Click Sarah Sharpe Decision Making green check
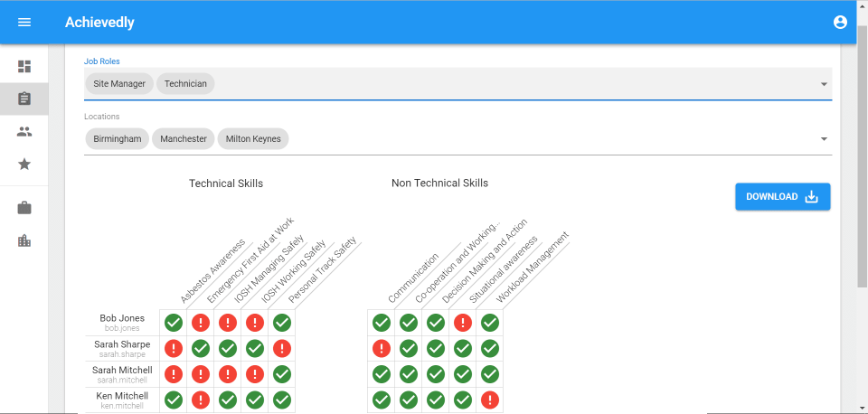 pos(436,349)
